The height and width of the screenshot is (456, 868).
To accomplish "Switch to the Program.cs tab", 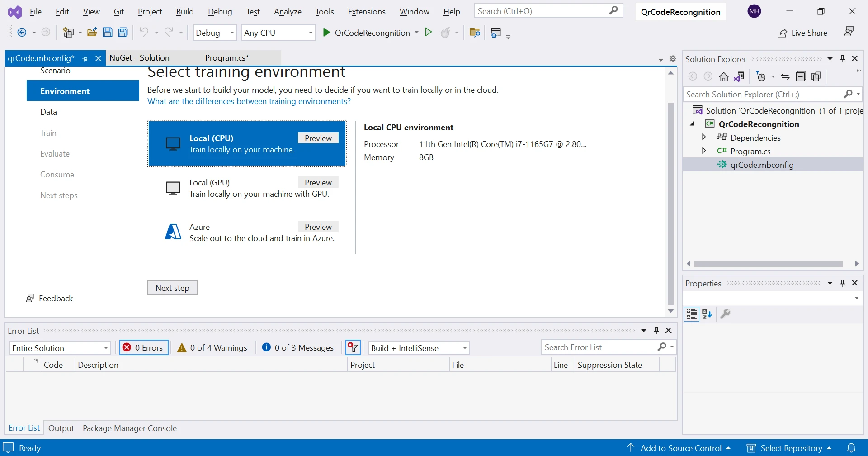I will click(226, 58).
